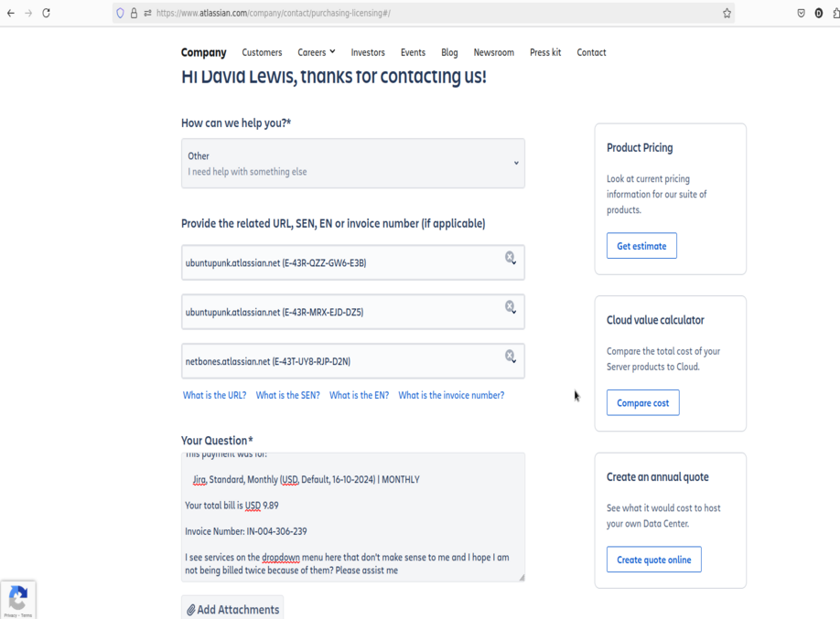Expand the Careers menu
The width and height of the screenshot is (840, 619).
(x=317, y=52)
